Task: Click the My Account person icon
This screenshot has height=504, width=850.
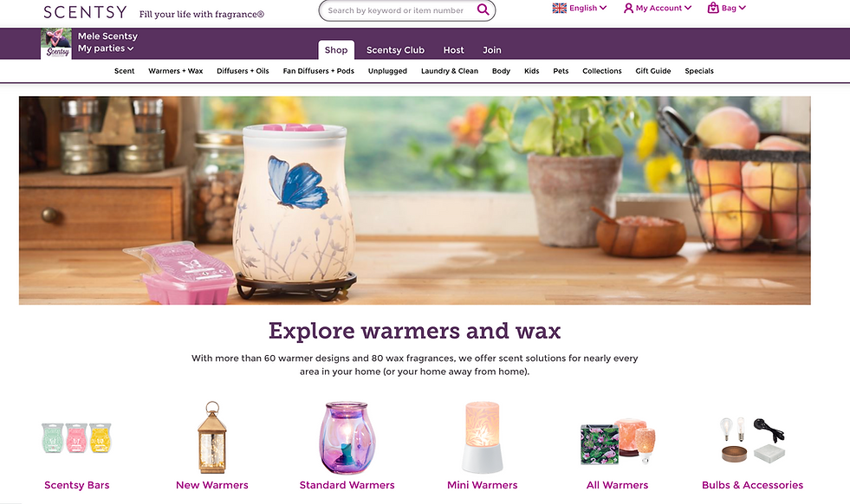Action: (x=628, y=8)
